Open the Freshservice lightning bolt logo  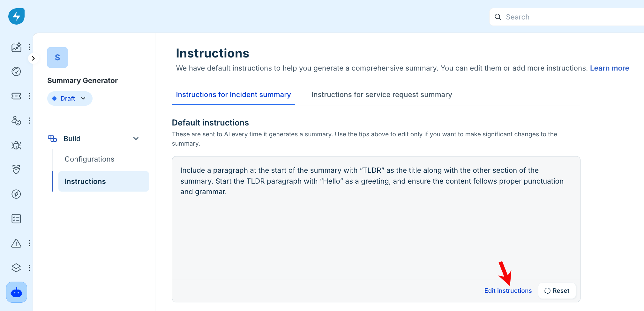[16, 16]
